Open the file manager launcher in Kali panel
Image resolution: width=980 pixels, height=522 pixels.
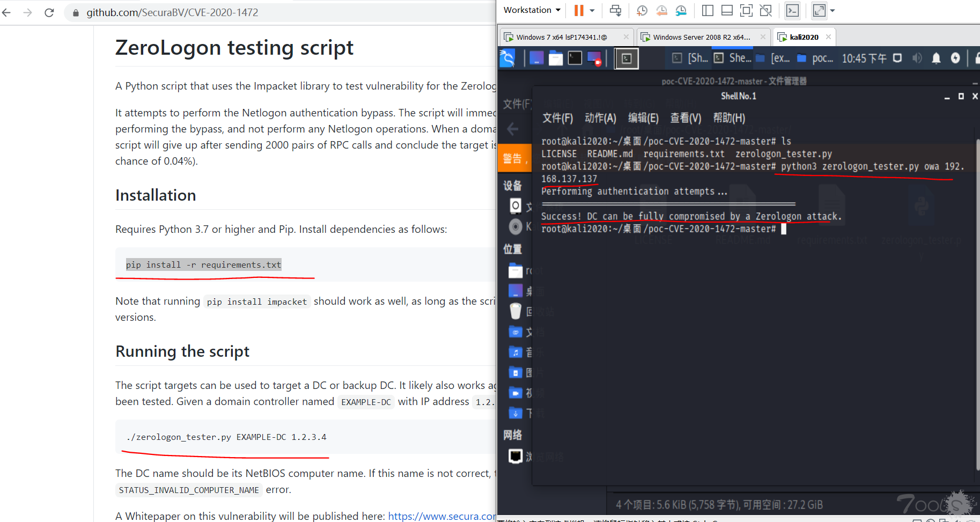pyautogui.click(x=556, y=58)
